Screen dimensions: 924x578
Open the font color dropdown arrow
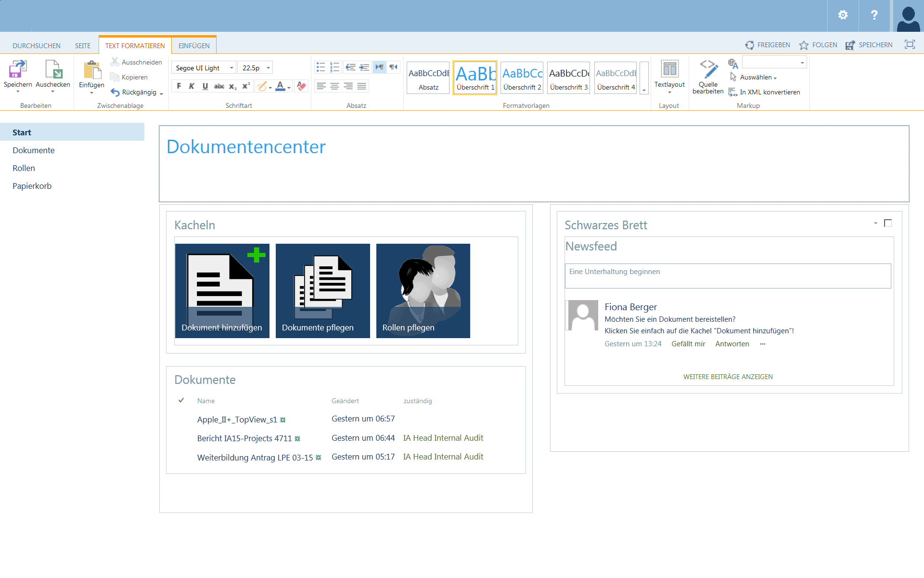point(289,88)
